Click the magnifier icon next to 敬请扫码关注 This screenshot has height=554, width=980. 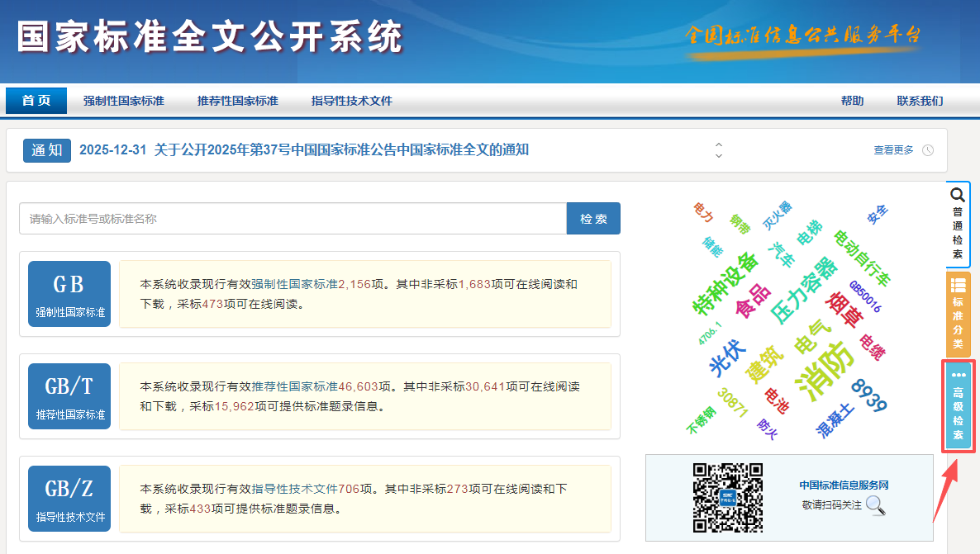pyautogui.click(x=876, y=504)
